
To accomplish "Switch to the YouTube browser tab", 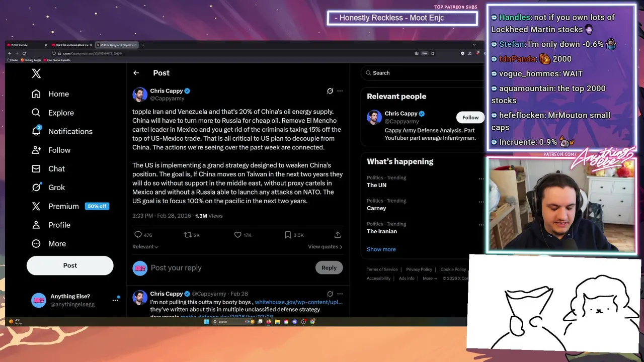I will coord(27,45).
